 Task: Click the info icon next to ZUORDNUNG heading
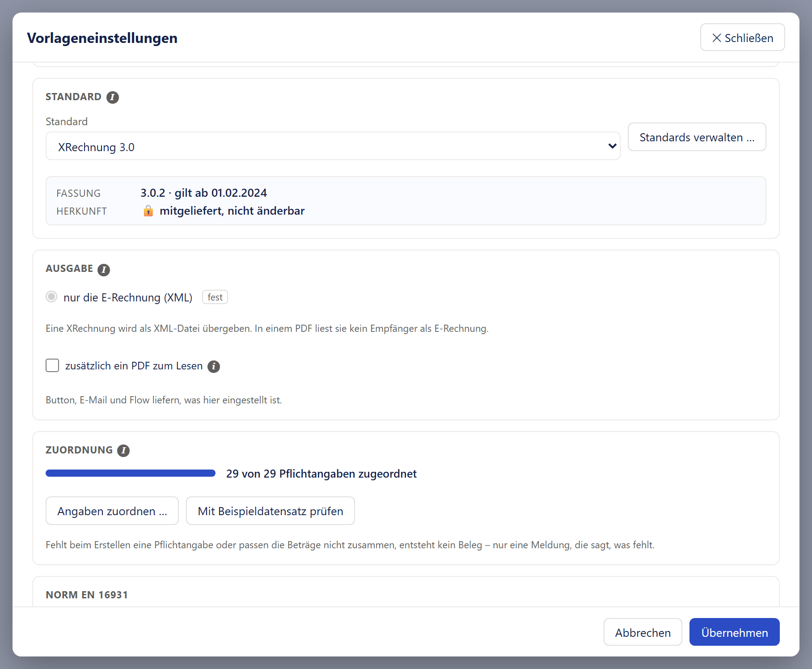(x=123, y=450)
